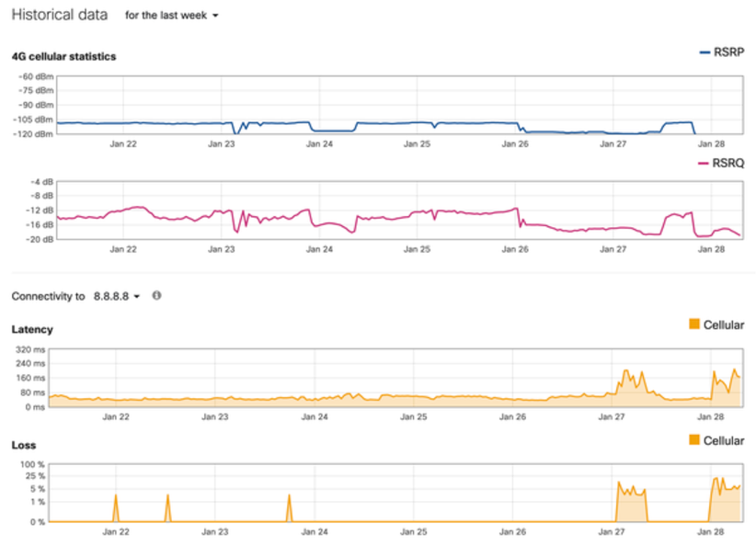
Task: Open the "for the last week" time range dropdown
Action: coord(172,16)
